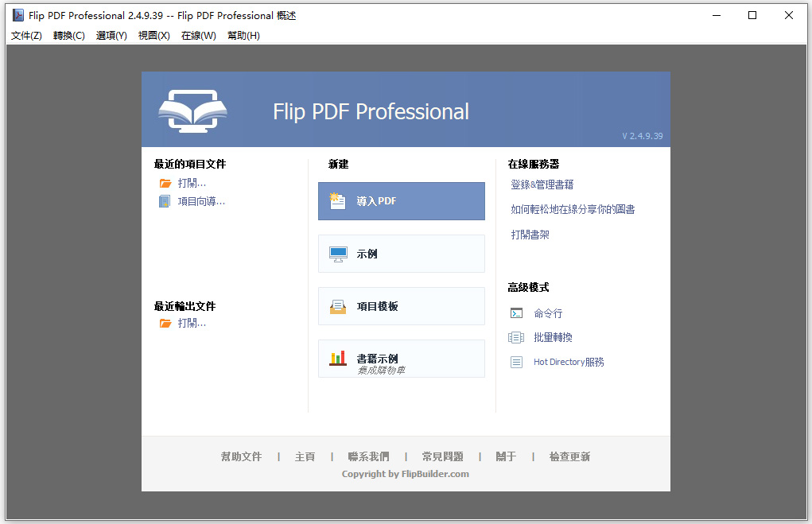Open the 文件(Z) menu
Viewport: 812px width, 524px height.
[25, 36]
